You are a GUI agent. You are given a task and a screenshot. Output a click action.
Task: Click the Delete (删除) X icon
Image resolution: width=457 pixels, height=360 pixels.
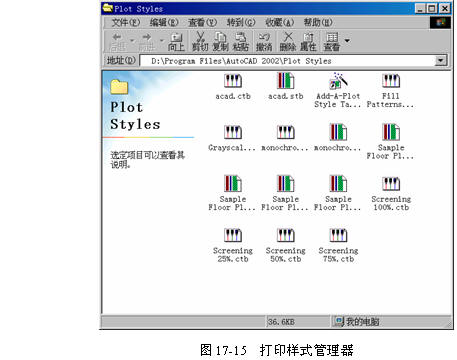click(x=288, y=42)
